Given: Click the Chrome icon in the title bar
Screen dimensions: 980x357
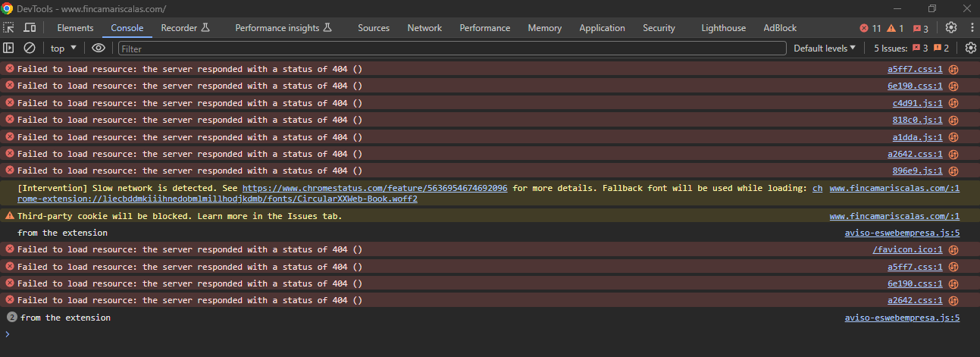Looking at the screenshot, I should 7,8.
